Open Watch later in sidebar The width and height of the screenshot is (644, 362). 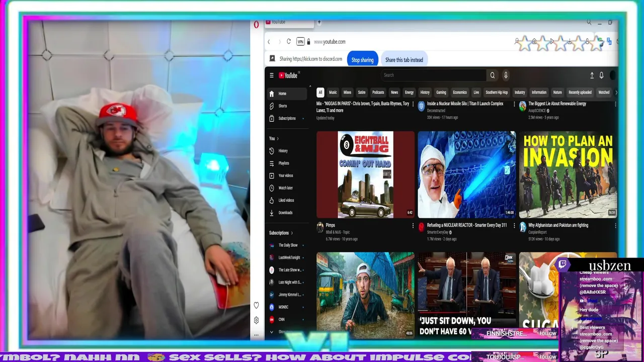click(x=286, y=188)
